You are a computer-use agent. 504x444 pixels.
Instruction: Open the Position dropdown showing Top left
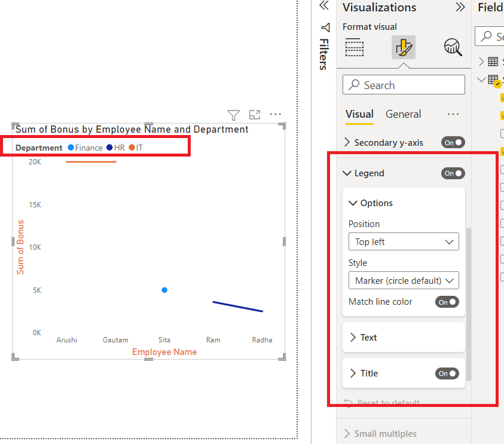point(404,241)
